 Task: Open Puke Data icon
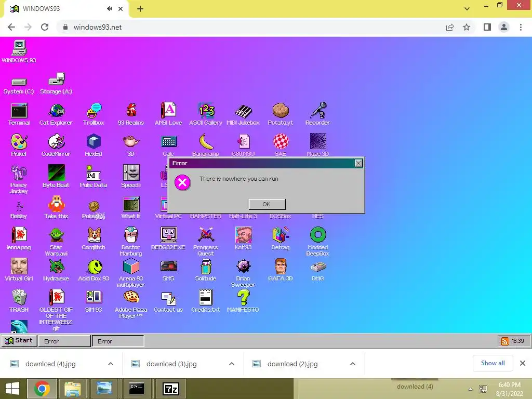[x=94, y=177]
